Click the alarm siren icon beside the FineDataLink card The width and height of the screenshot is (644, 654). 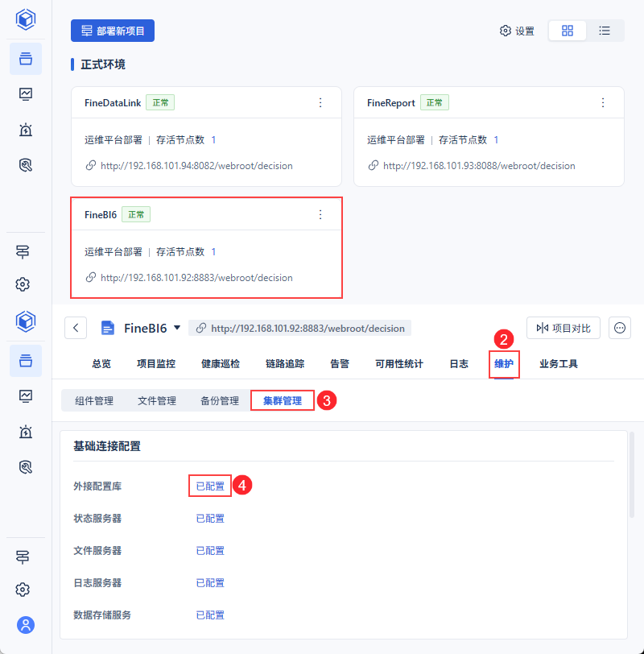[26, 130]
